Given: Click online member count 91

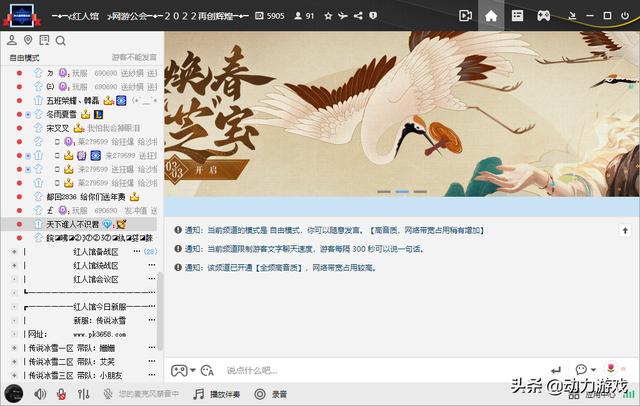Looking at the screenshot, I should 304,16.
